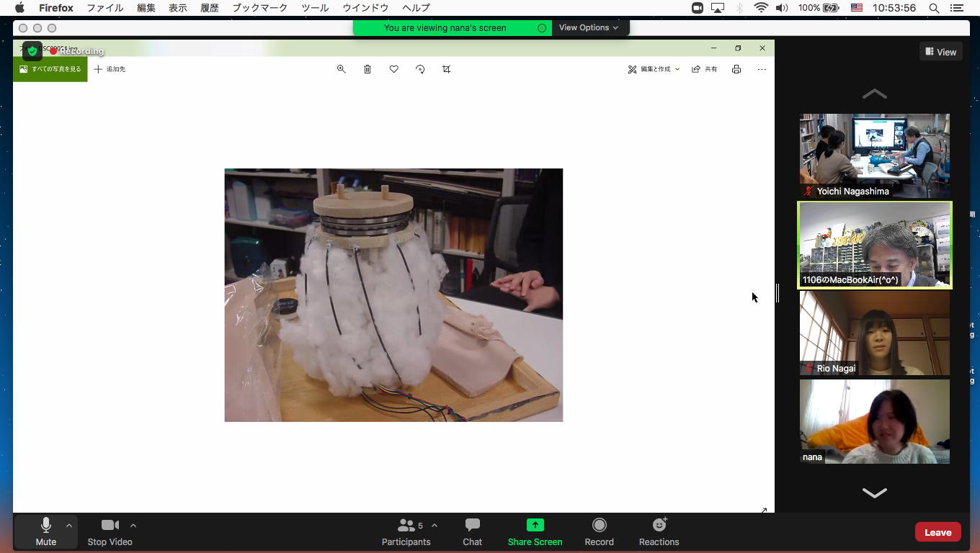Click the Share (共有) button in Photos
The width and height of the screenshot is (980, 553).
[705, 69]
